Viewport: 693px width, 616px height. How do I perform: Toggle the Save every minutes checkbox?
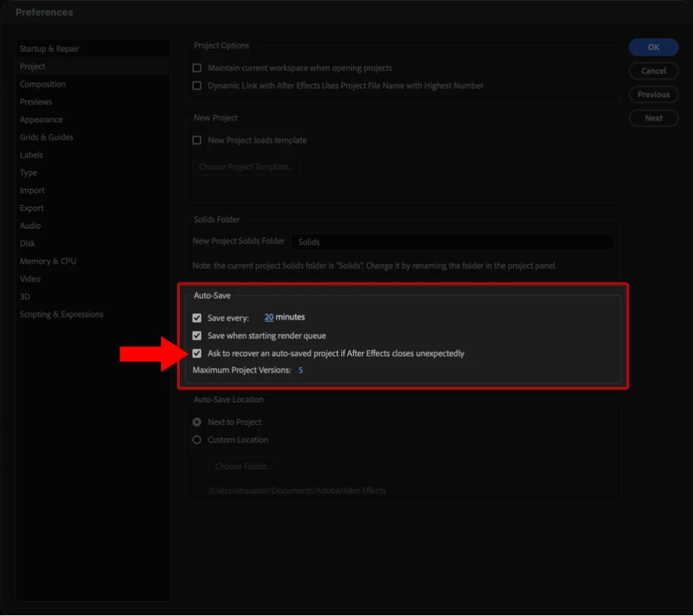tap(197, 318)
